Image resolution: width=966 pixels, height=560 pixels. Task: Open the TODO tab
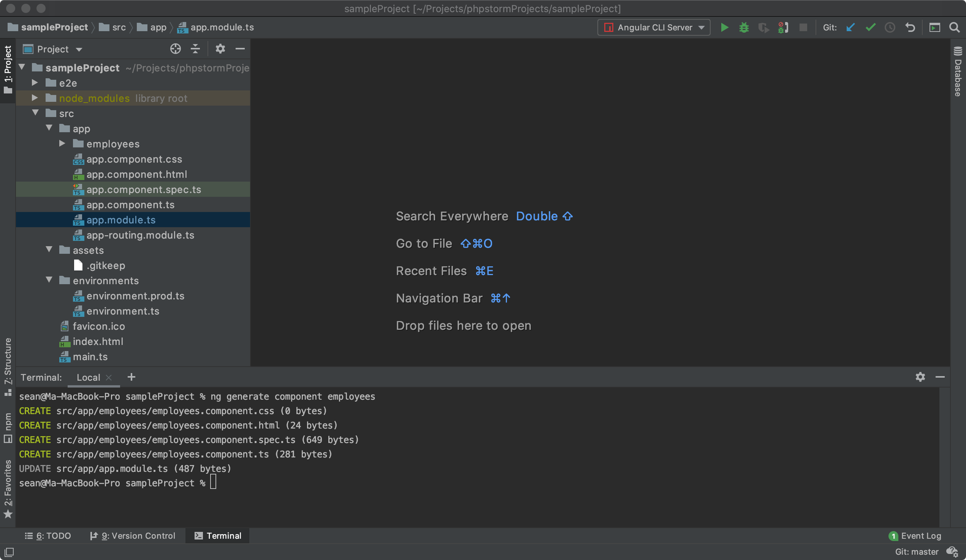[x=48, y=536]
